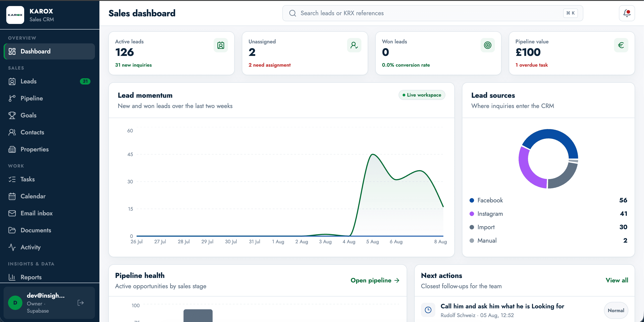Click the Import count 30

(623, 227)
